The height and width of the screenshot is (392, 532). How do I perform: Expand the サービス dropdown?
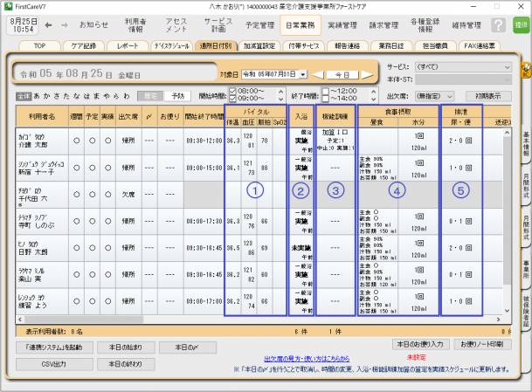tap(507, 66)
